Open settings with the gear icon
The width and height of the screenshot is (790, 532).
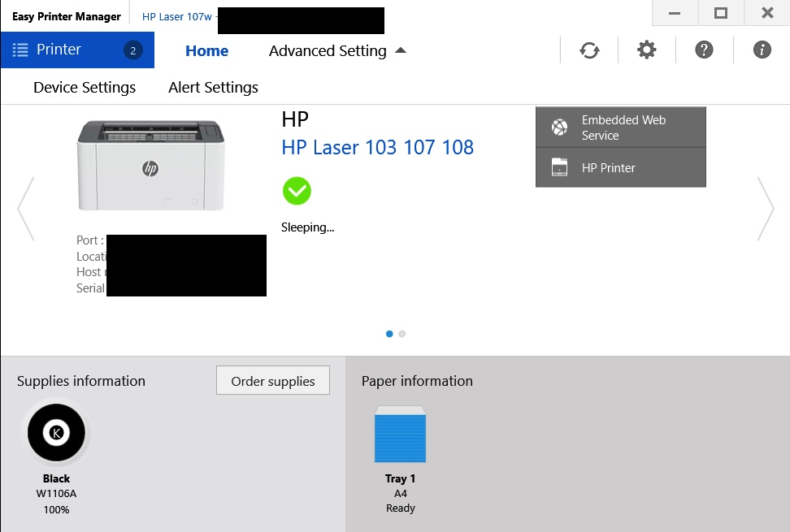646,50
